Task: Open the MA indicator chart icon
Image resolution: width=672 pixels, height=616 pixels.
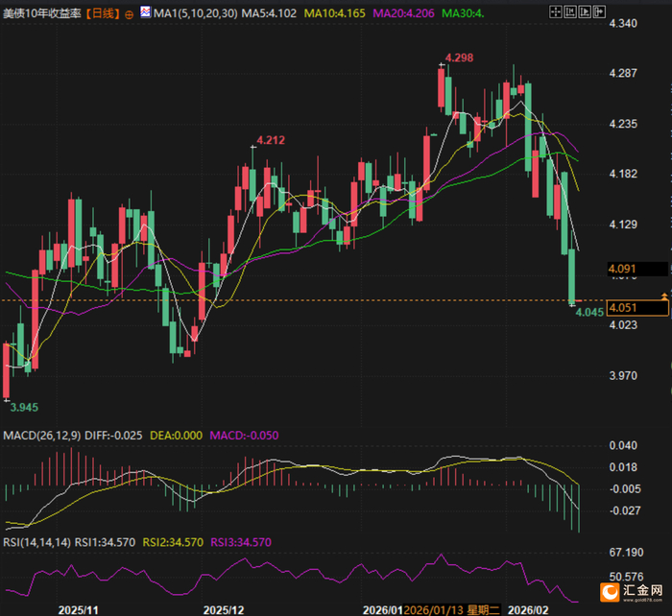Action: 145,12
